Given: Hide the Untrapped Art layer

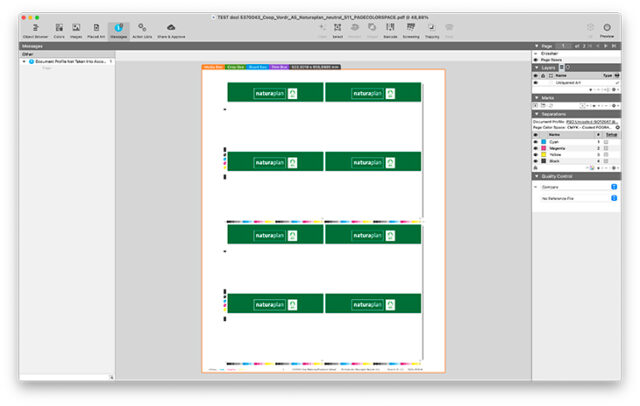Looking at the screenshot, I should (x=535, y=82).
